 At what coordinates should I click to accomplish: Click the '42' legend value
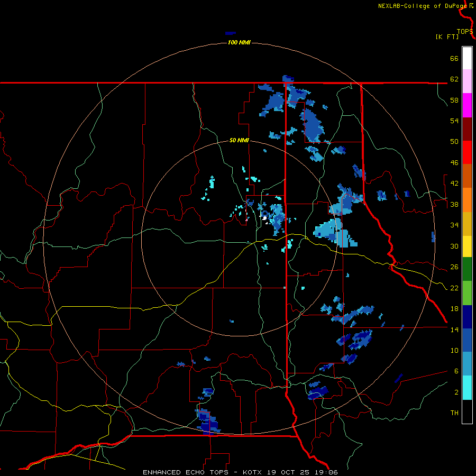tap(454, 184)
